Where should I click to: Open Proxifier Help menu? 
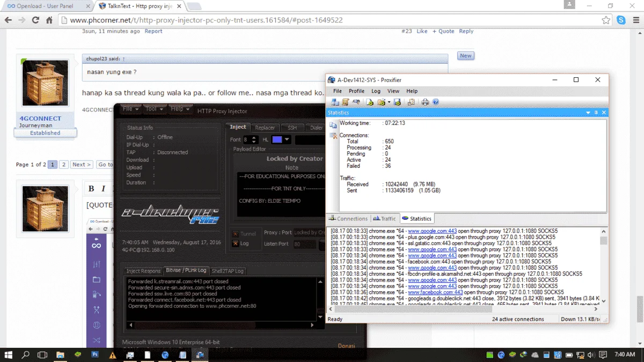click(412, 91)
